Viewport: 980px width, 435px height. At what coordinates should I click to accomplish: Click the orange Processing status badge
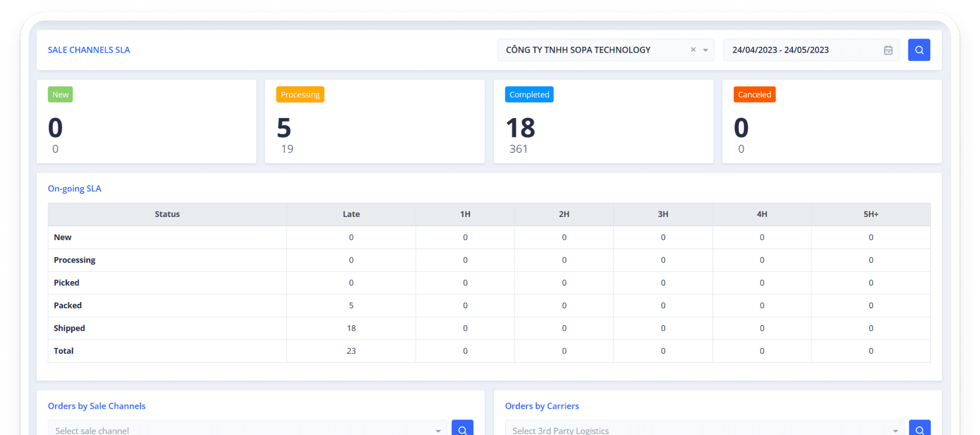click(300, 94)
